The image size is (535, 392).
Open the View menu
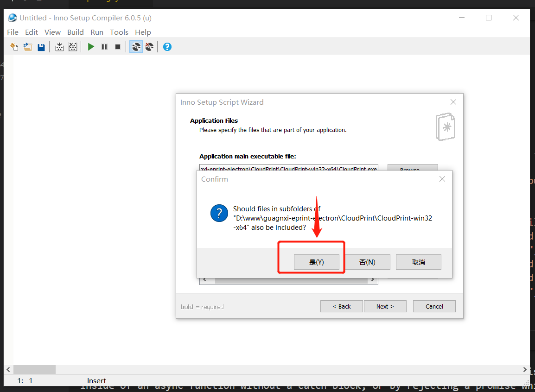pos(52,32)
